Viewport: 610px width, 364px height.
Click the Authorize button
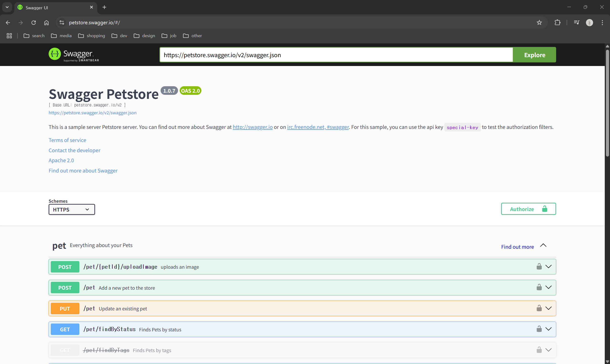pos(528,209)
